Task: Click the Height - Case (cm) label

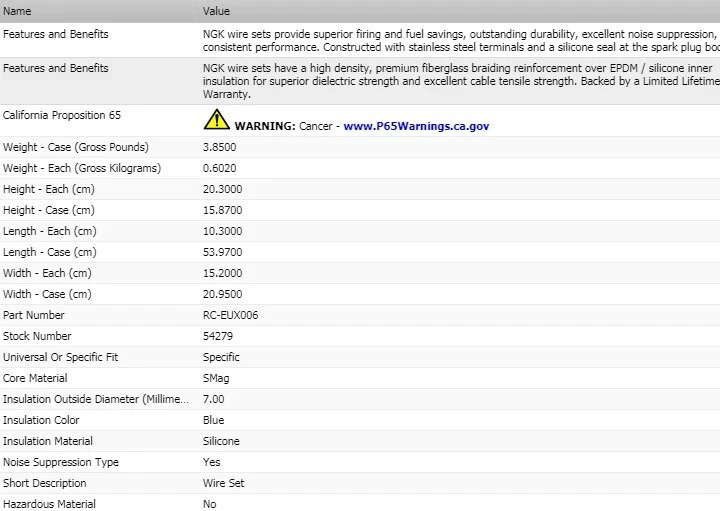Action: click(x=49, y=210)
